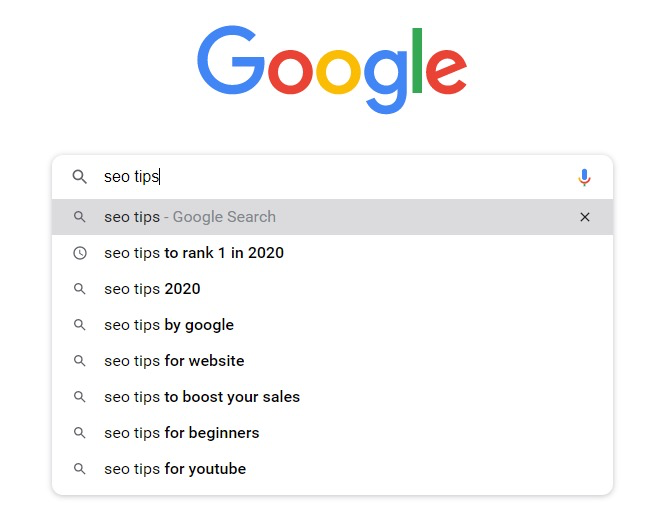
Task: Pick 'seo tips for beginners' suggestion
Action: (x=332, y=433)
